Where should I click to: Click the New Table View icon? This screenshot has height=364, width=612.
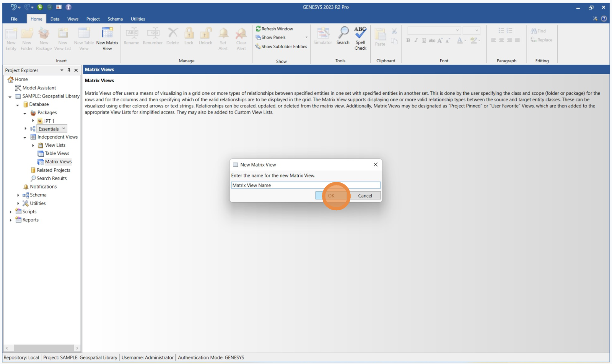[x=84, y=34]
